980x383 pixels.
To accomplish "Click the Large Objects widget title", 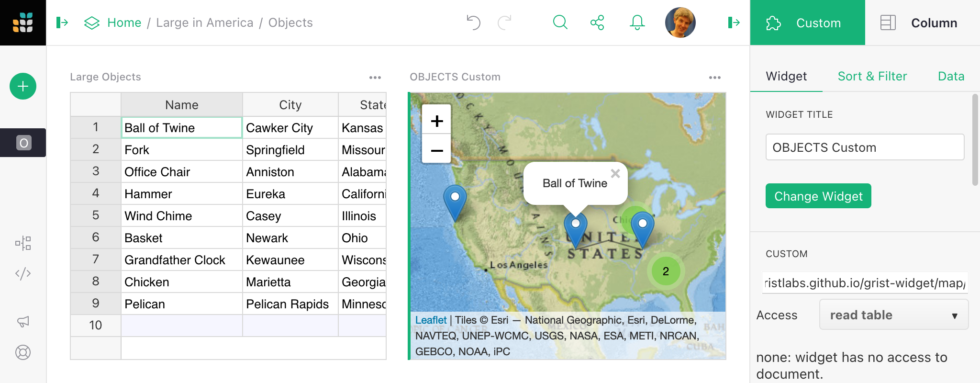I will click(105, 77).
